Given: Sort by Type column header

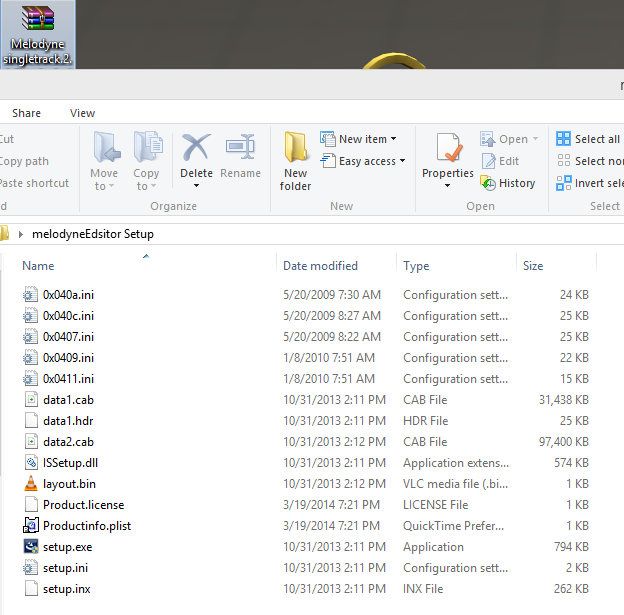Looking at the screenshot, I should pos(416,266).
